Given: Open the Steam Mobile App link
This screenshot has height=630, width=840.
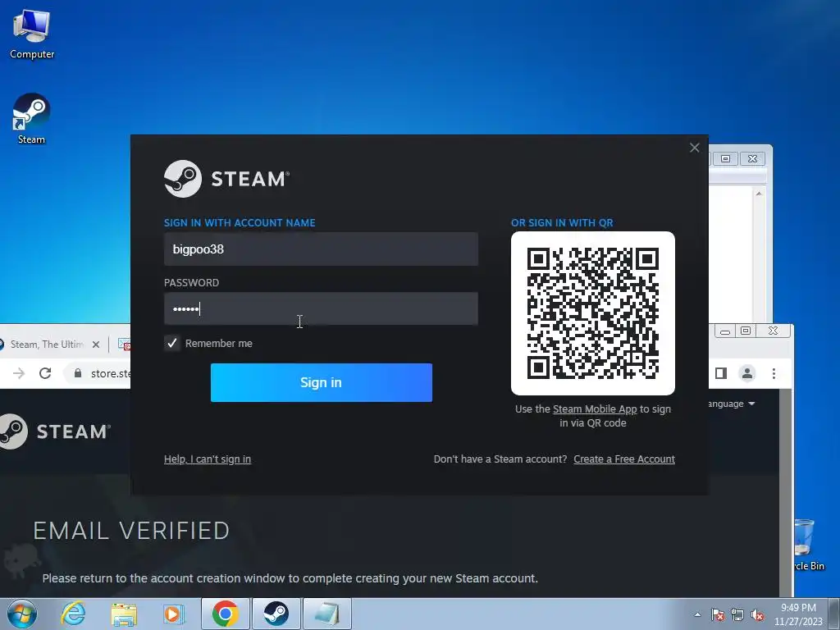Looking at the screenshot, I should click(x=595, y=409).
